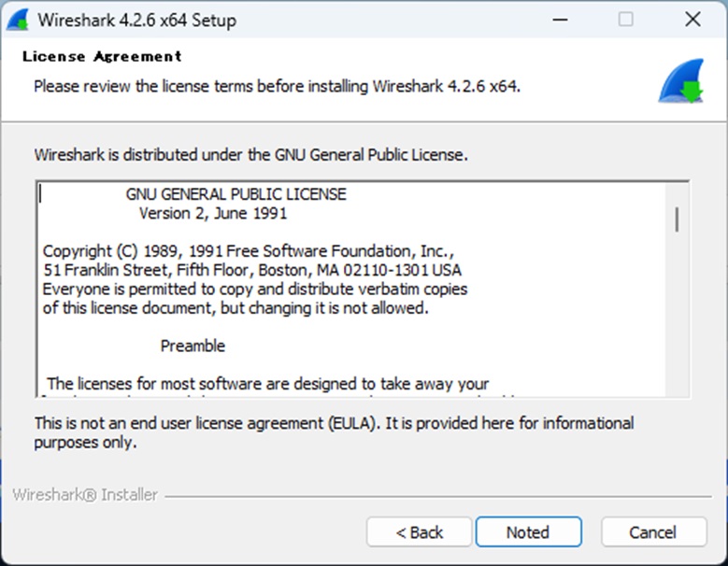The width and height of the screenshot is (728, 566).
Task: Click the GNU GENERAL PUBLIC LICENSE heading
Action: (236, 194)
